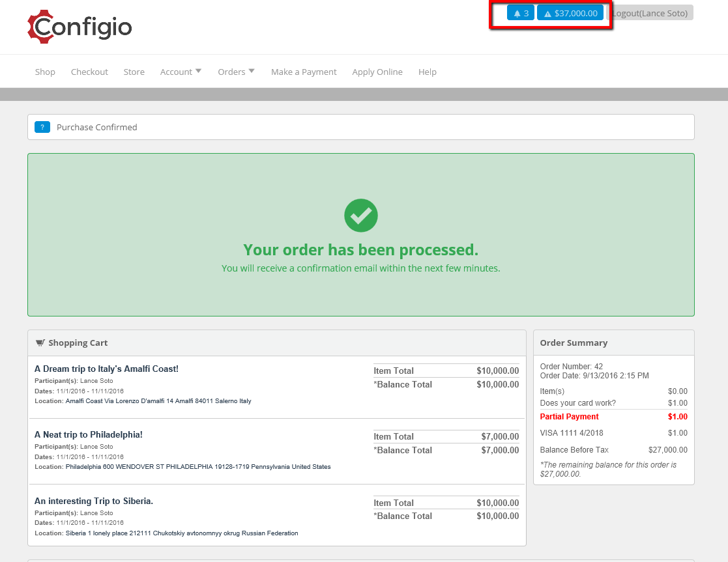728x562 pixels.
Task: Go to Checkout in navigation
Action: (89, 72)
